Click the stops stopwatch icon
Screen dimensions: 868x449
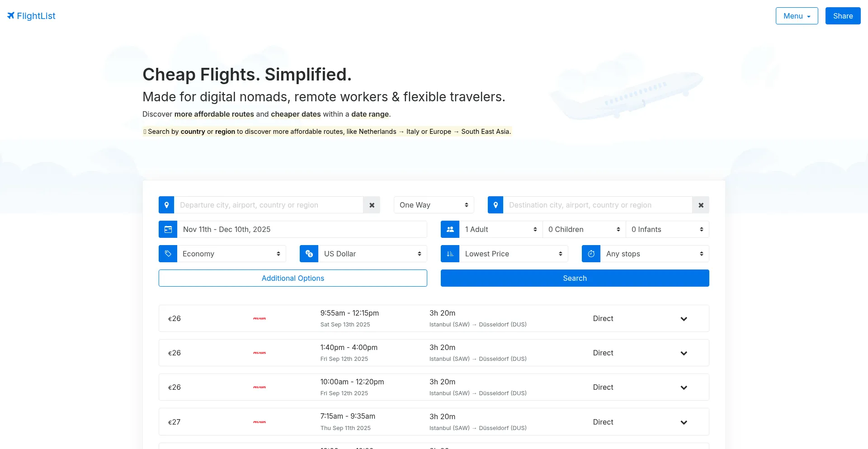pos(591,254)
